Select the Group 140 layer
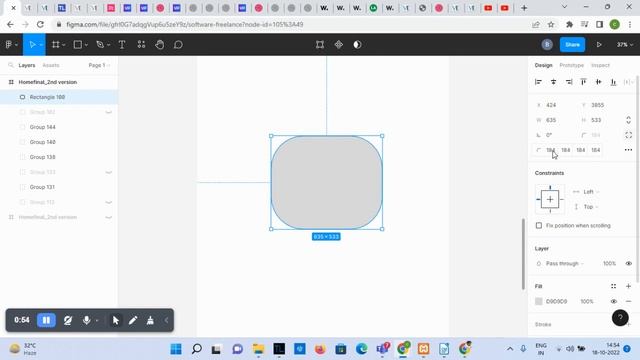640x360 pixels. (x=42, y=142)
